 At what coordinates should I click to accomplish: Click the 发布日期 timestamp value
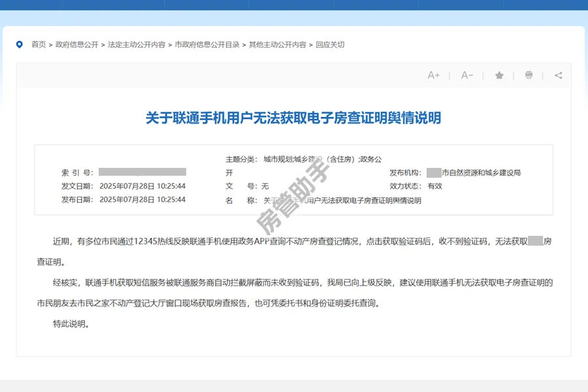[142, 200]
